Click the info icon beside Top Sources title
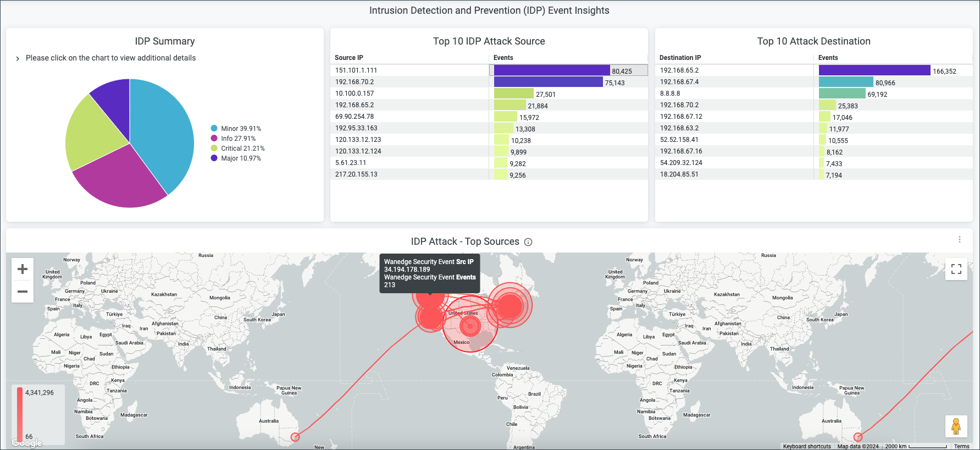 click(528, 242)
